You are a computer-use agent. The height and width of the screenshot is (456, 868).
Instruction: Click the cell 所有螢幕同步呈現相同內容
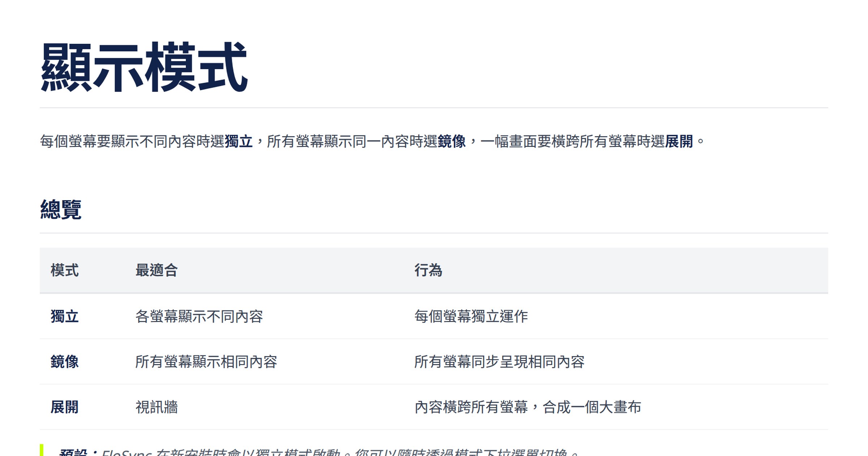[499, 362]
